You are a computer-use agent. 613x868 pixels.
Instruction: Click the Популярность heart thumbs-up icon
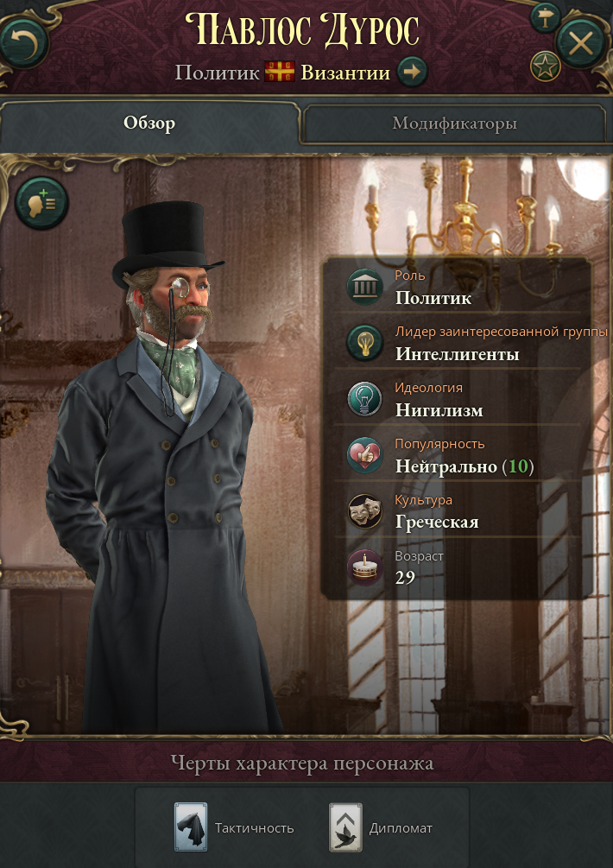[x=364, y=455]
